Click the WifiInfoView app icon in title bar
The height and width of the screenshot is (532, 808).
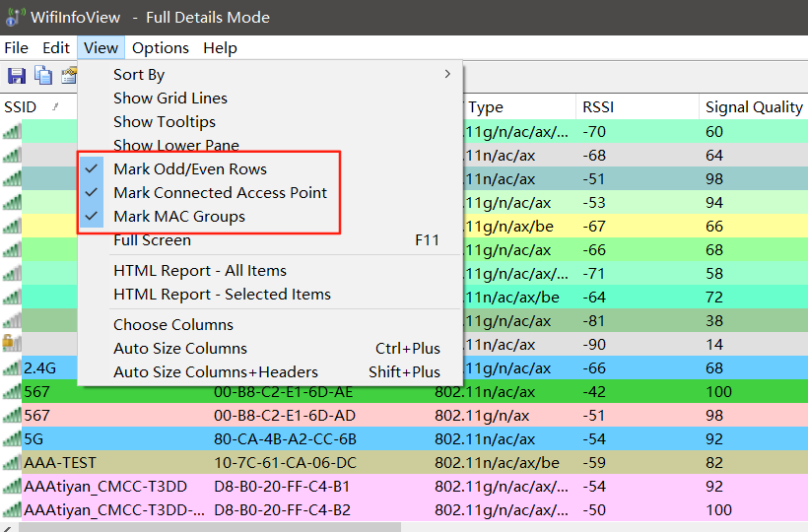[x=15, y=17]
